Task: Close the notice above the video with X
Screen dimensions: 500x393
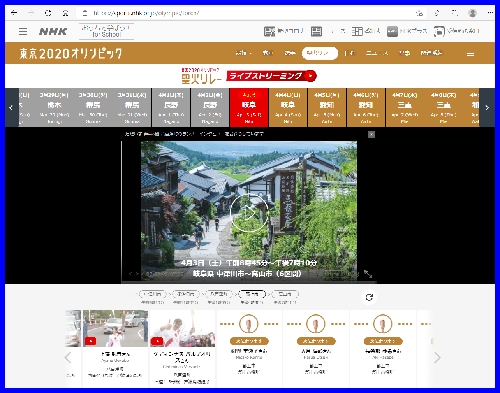Action: (x=371, y=134)
